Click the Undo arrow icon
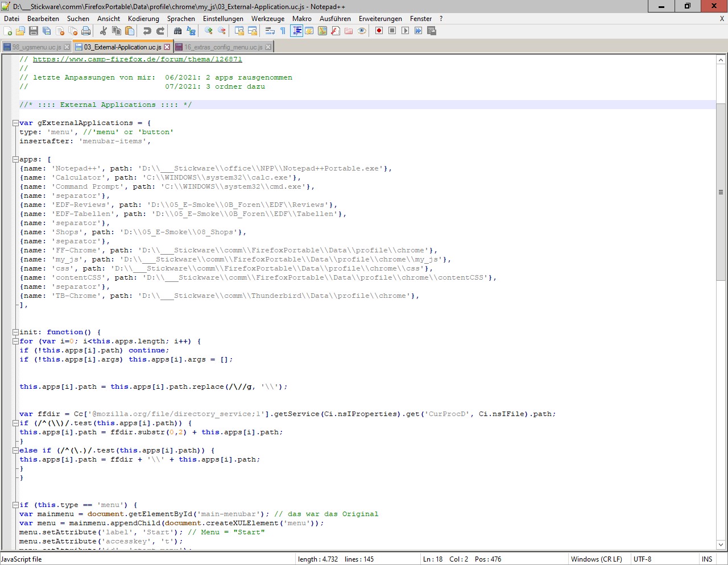 (147, 31)
